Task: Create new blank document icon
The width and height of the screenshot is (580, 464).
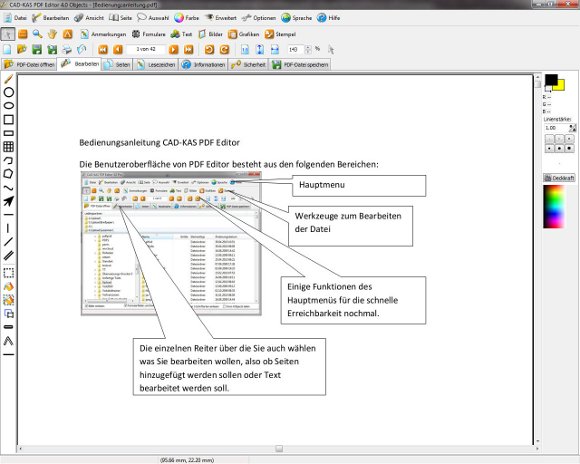Action: [7, 49]
